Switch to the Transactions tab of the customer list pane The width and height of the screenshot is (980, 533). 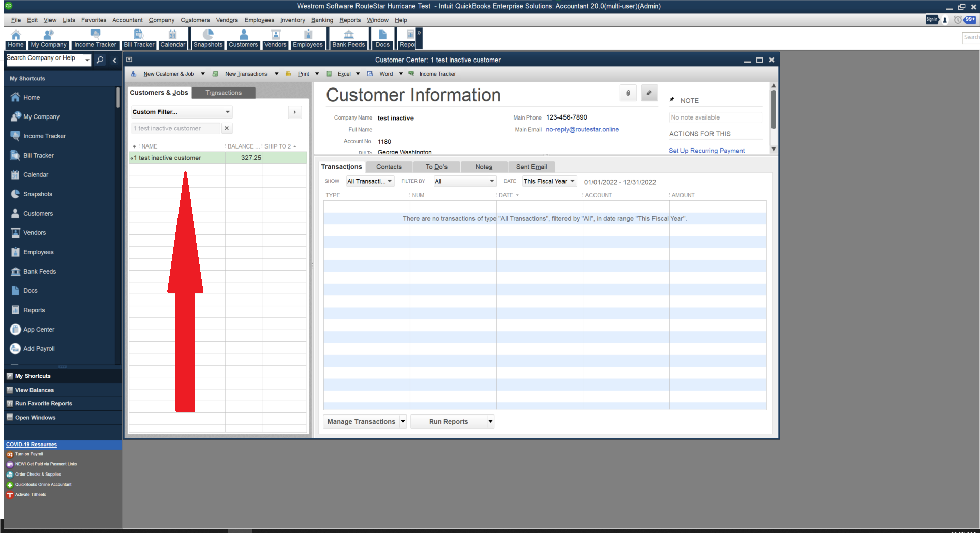(224, 93)
